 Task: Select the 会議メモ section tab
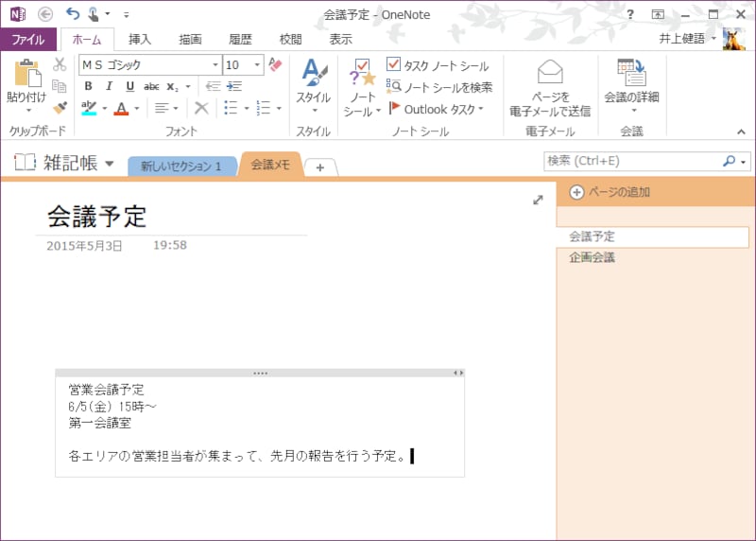pyautogui.click(x=270, y=165)
